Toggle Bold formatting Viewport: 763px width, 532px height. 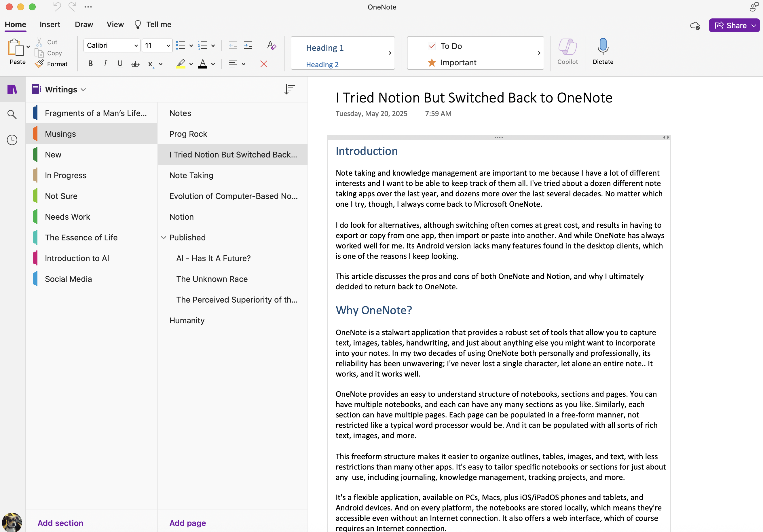pos(90,64)
